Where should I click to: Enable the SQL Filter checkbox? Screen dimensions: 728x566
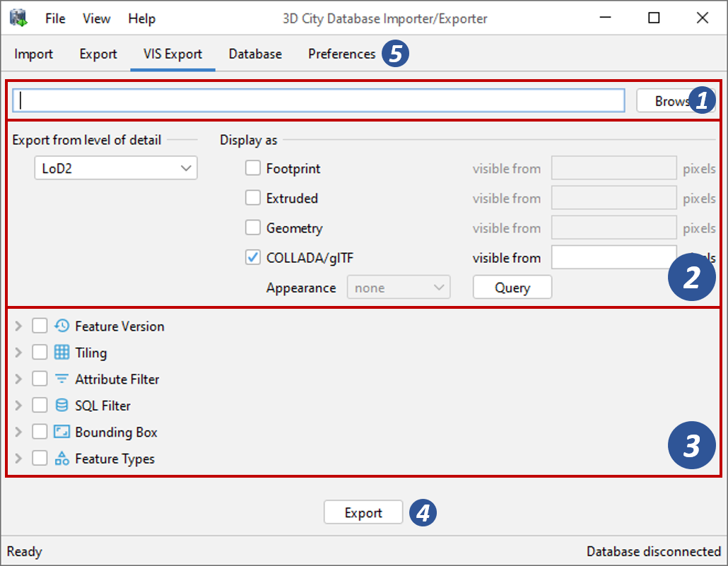pos(40,405)
